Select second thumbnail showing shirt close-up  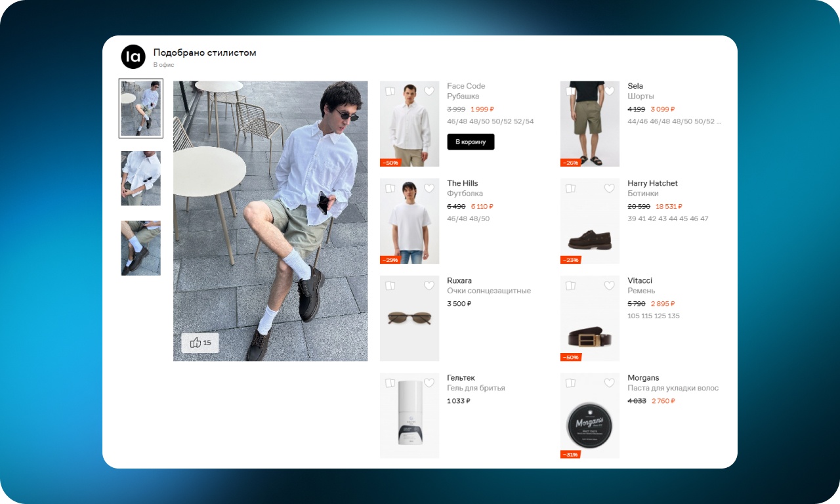140,178
